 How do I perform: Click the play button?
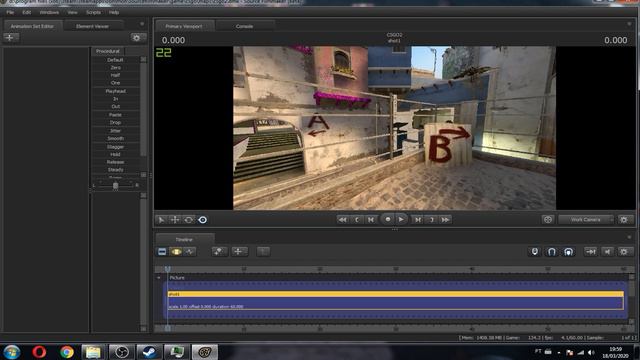click(x=401, y=220)
